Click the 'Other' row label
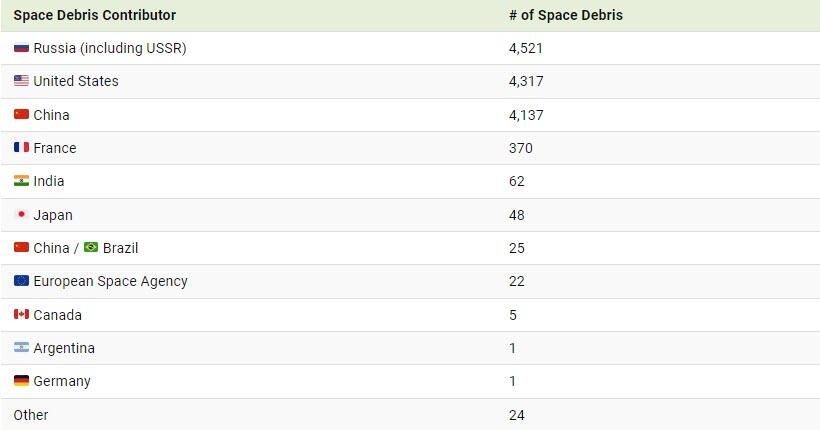This screenshot has width=820, height=430. tap(31, 415)
